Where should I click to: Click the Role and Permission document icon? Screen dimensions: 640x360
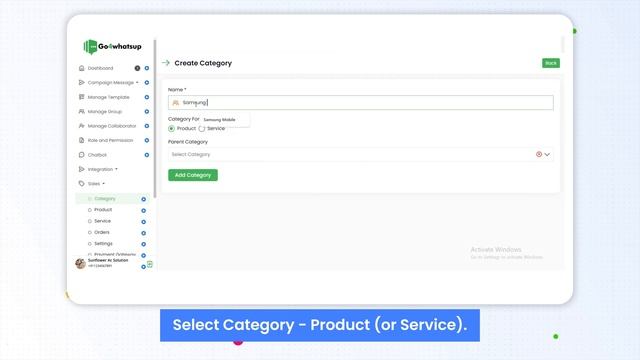[x=81, y=140]
